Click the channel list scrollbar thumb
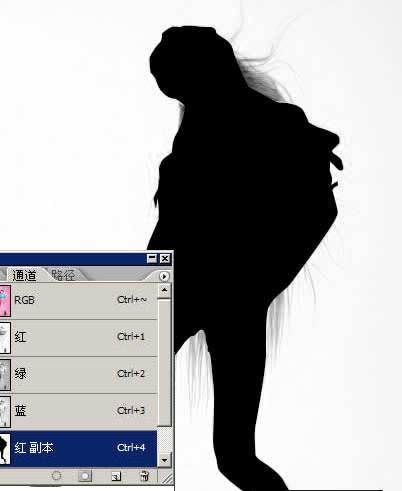402x491 pixels. tap(164, 363)
